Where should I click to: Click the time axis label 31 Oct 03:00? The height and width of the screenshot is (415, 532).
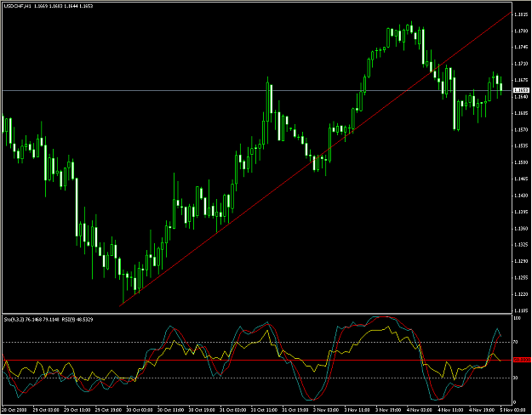click(233, 410)
